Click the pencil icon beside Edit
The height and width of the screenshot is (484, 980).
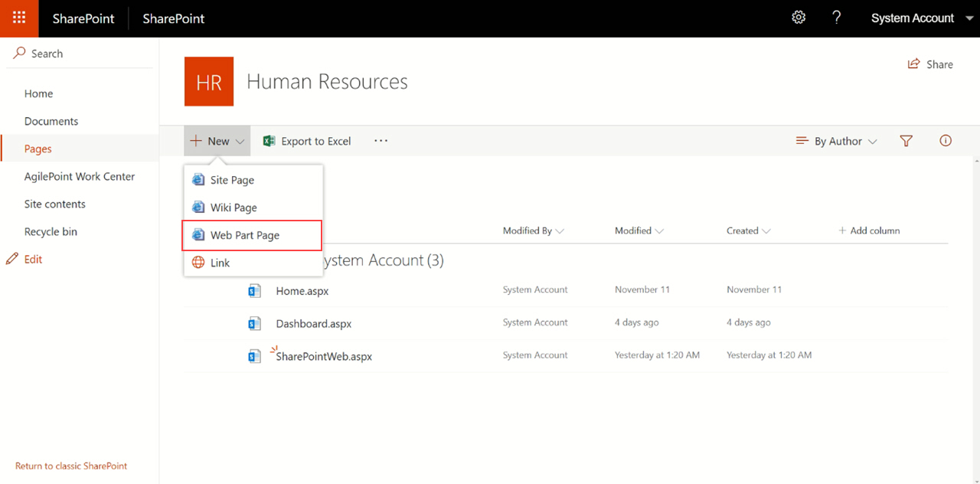(12, 259)
